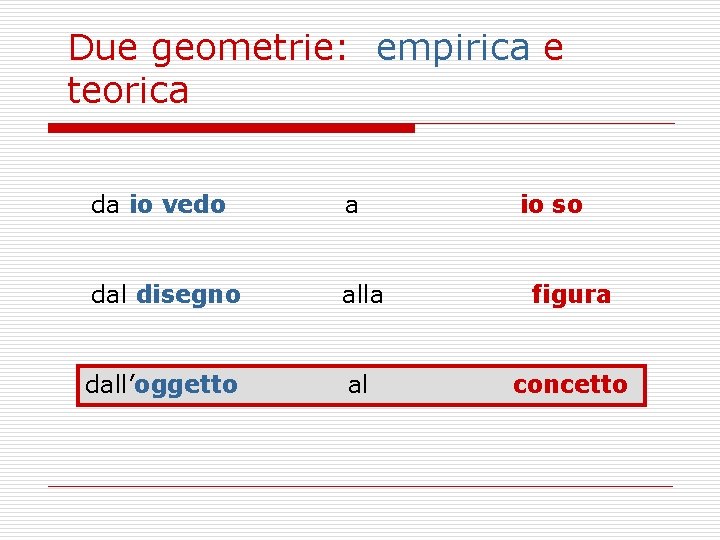
Task: Click the words 'Due geometrie:' in the title
Action: (x=208, y=50)
